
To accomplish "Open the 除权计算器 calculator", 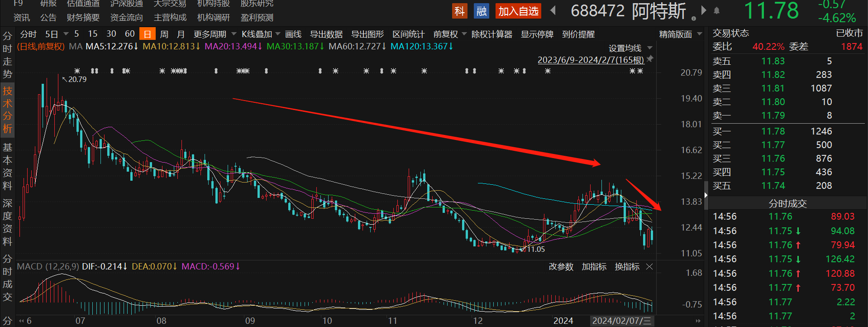I will (492, 34).
